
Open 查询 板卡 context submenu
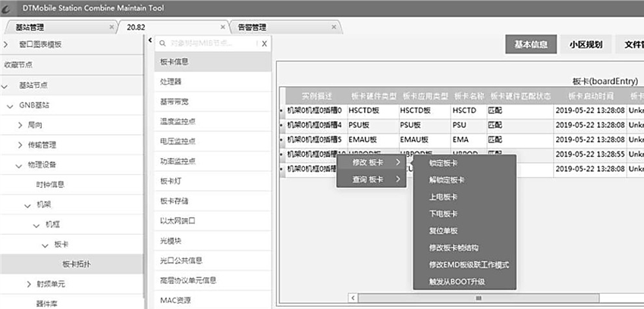371,179
